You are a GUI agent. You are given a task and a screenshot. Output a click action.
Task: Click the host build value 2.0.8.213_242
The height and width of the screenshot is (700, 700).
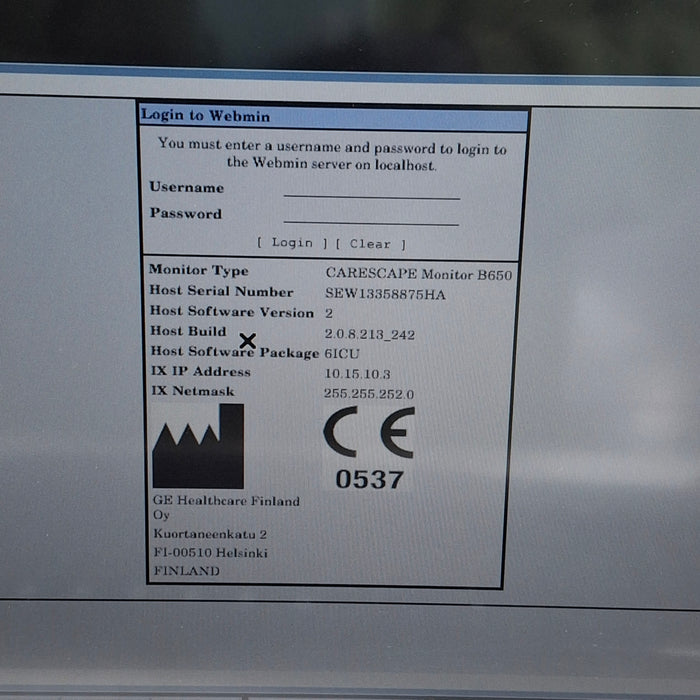pos(371,333)
